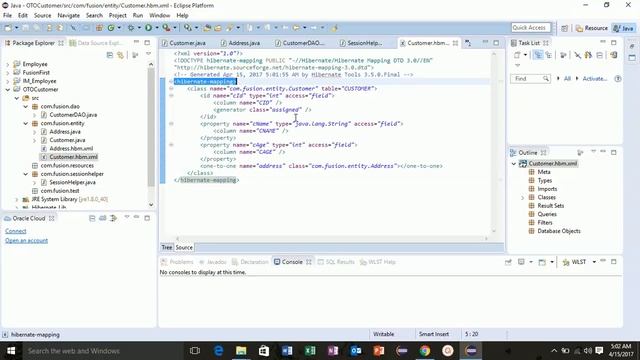Select Database Objects in the Outline

pyautogui.click(x=558, y=231)
